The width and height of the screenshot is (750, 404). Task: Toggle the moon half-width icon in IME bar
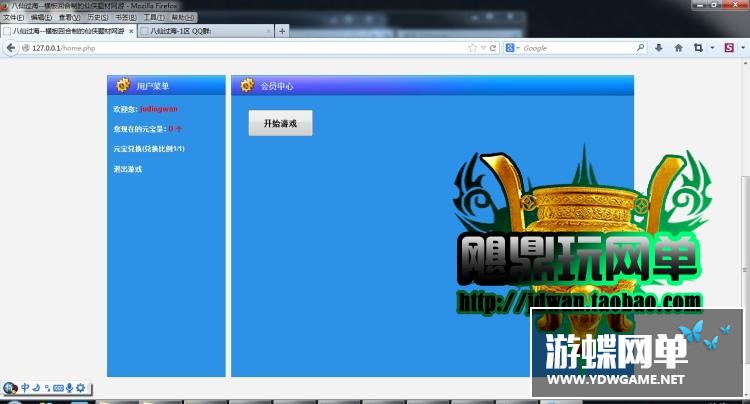36,388
